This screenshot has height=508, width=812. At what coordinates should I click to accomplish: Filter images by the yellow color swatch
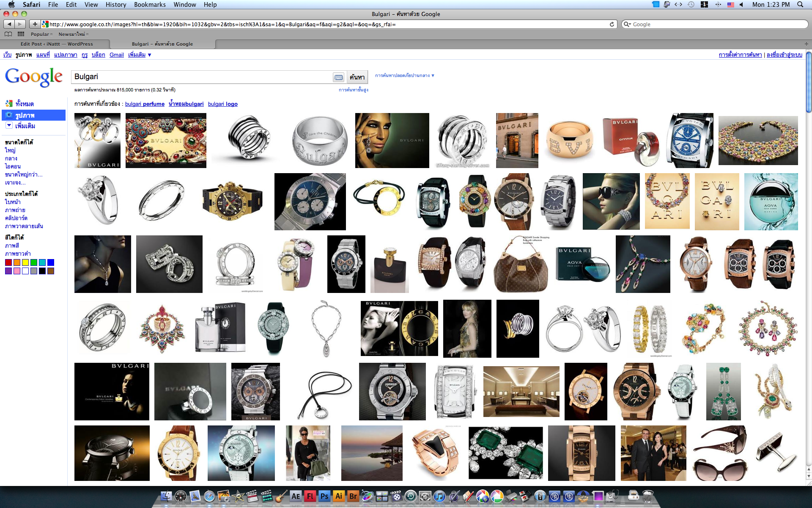tap(25, 262)
